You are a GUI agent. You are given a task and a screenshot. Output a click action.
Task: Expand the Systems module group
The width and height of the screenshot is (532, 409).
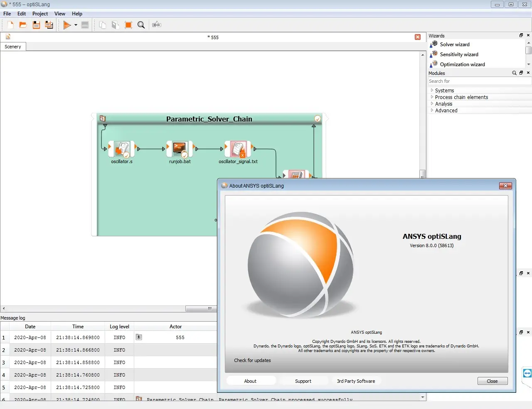coord(432,90)
